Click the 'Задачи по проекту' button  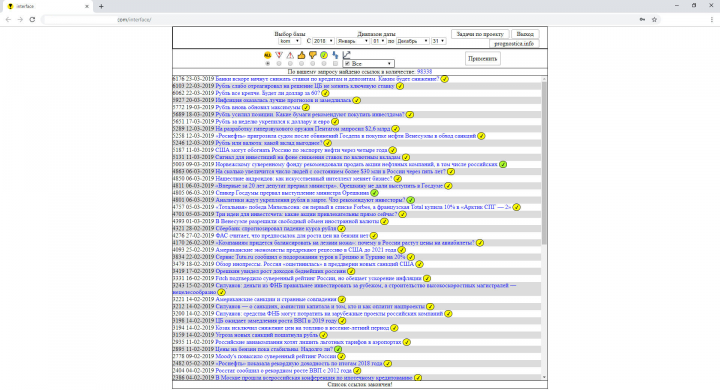pyautogui.click(x=480, y=34)
